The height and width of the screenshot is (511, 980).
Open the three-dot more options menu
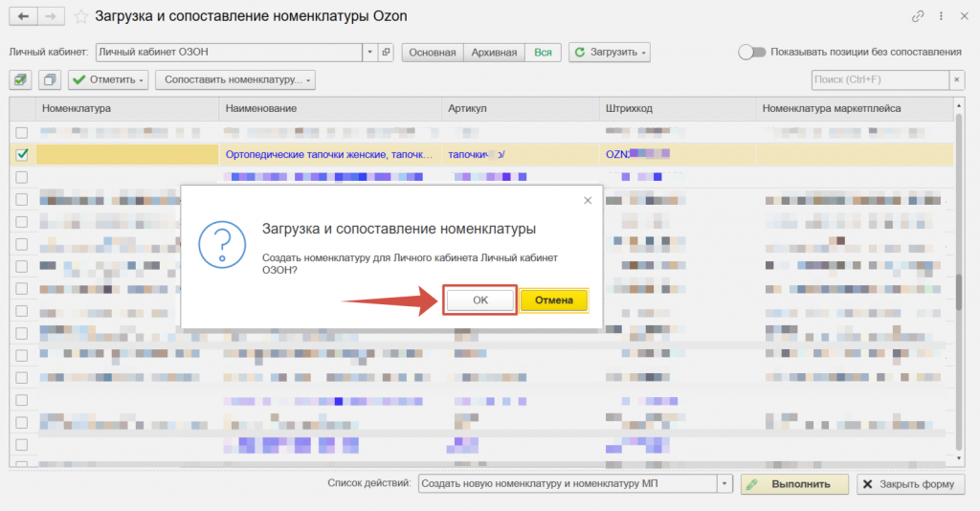click(942, 17)
